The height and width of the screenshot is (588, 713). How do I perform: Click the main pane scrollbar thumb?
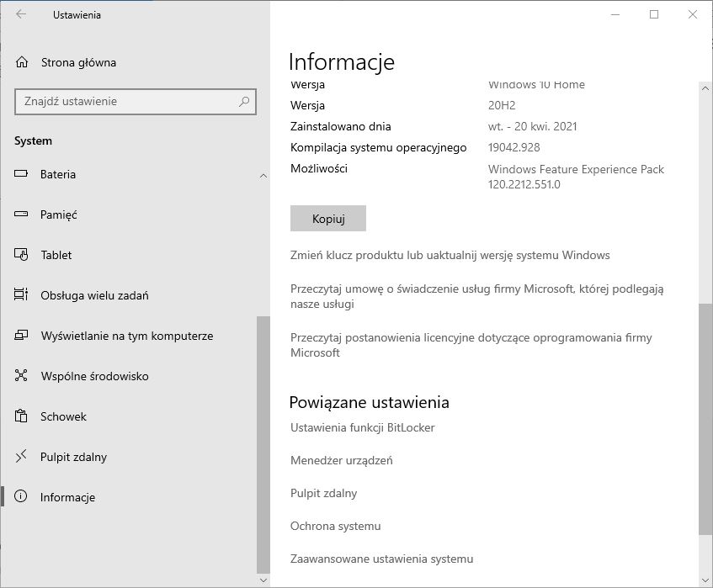(x=705, y=420)
